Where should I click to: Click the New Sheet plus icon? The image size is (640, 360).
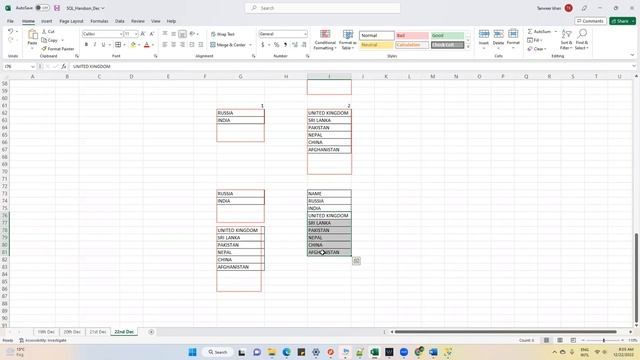point(151,332)
